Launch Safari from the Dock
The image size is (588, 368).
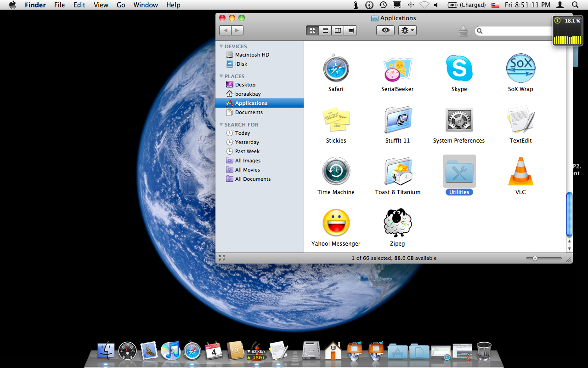coord(192,351)
